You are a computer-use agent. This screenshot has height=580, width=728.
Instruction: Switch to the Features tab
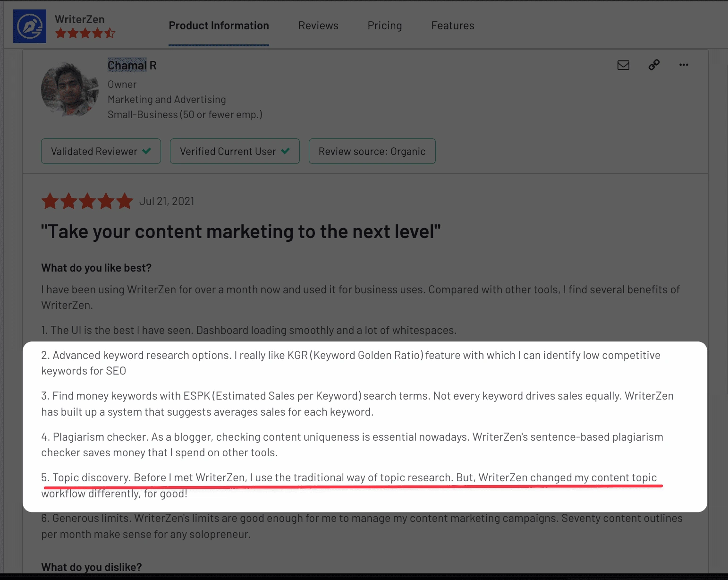click(x=453, y=26)
